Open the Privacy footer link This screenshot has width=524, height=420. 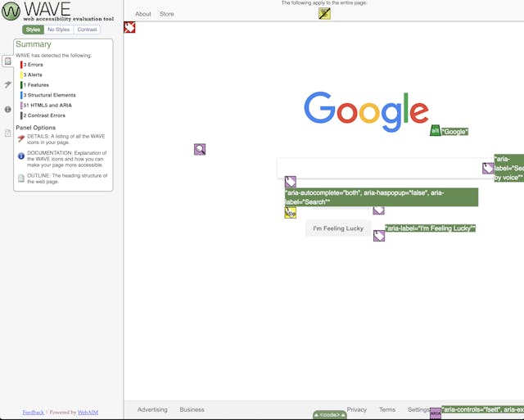pyautogui.click(x=357, y=409)
